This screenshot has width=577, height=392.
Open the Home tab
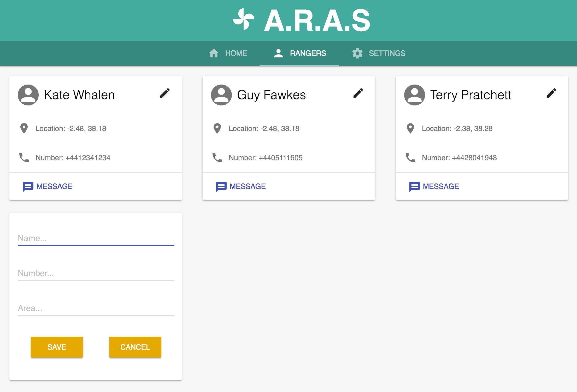click(228, 53)
